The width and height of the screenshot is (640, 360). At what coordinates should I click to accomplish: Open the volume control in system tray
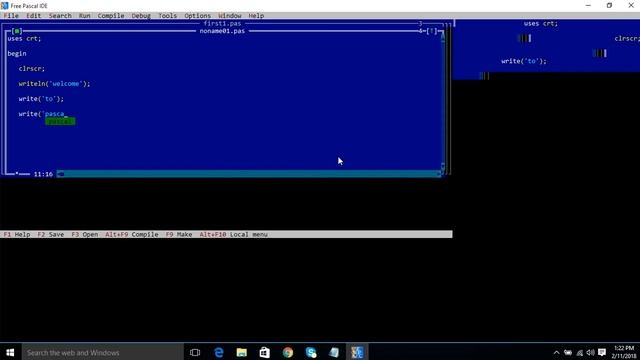[x=590, y=352]
